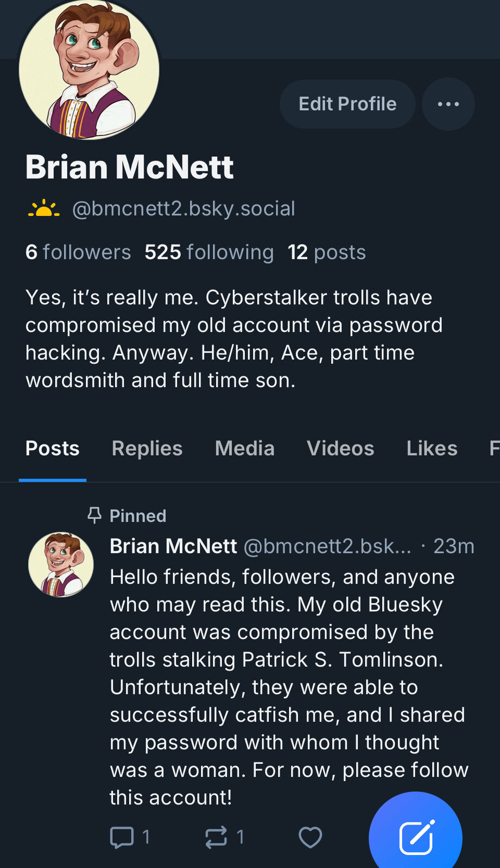Open the small avatar beside pinned post
Screen dimensions: 500x868
[61, 565]
